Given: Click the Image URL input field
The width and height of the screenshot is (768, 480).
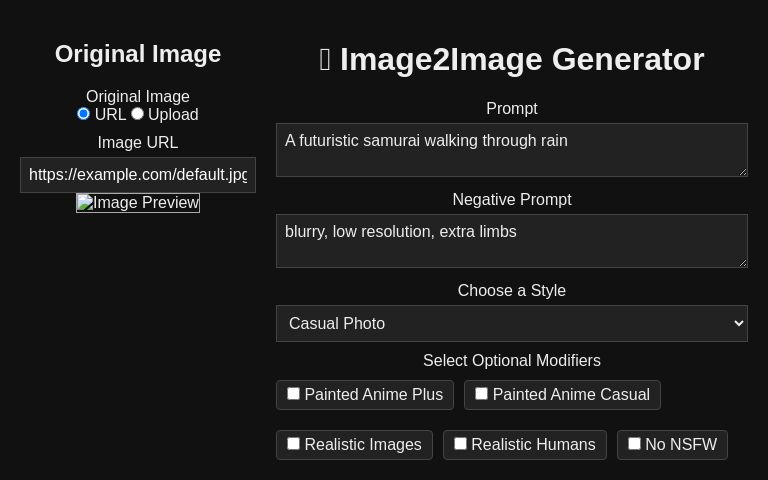Looking at the screenshot, I should point(138,175).
